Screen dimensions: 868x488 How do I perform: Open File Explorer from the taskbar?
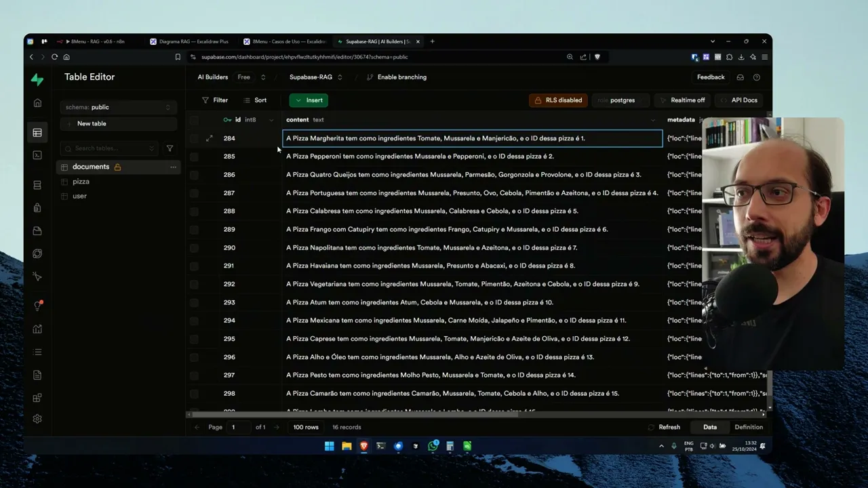(347, 446)
